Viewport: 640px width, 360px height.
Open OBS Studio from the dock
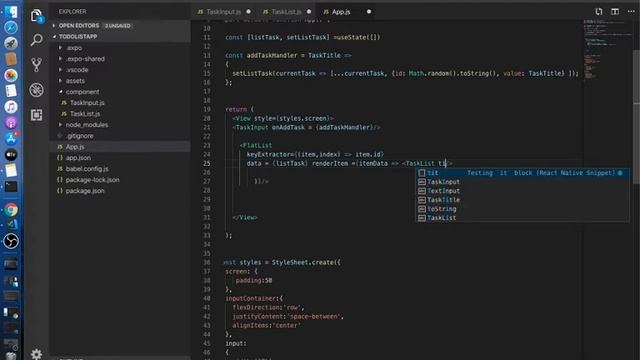(11, 241)
